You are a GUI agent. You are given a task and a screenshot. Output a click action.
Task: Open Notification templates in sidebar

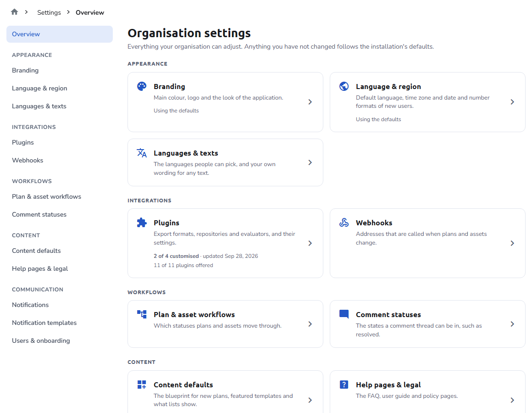59,323
